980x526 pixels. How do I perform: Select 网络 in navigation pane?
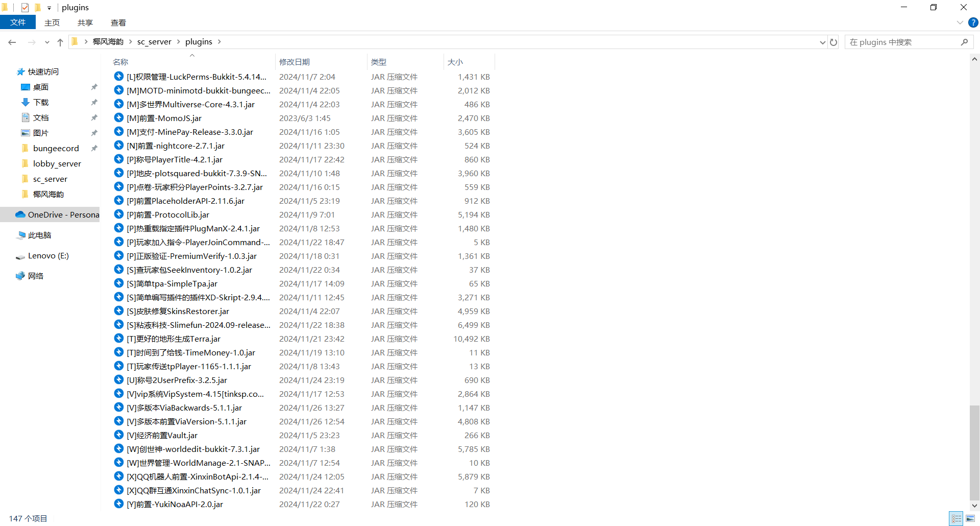(x=36, y=276)
